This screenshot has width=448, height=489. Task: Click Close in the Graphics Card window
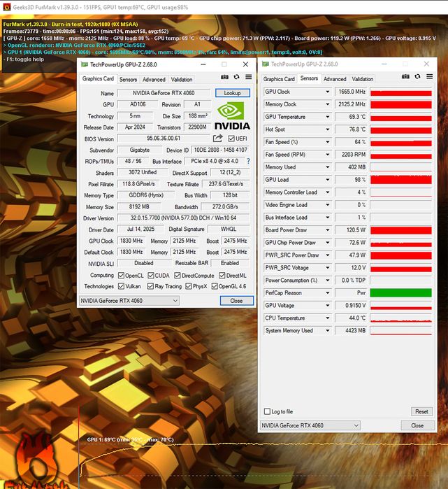pos(237,301)
